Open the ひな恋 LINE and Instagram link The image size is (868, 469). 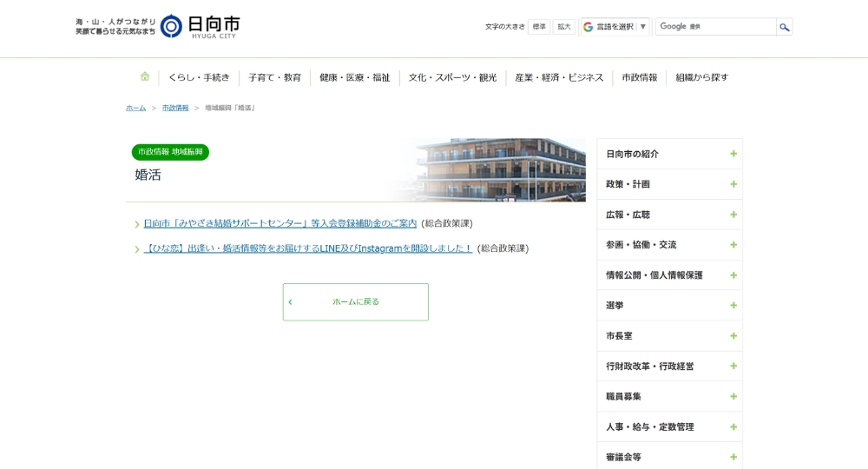click(x=308, y=248)
